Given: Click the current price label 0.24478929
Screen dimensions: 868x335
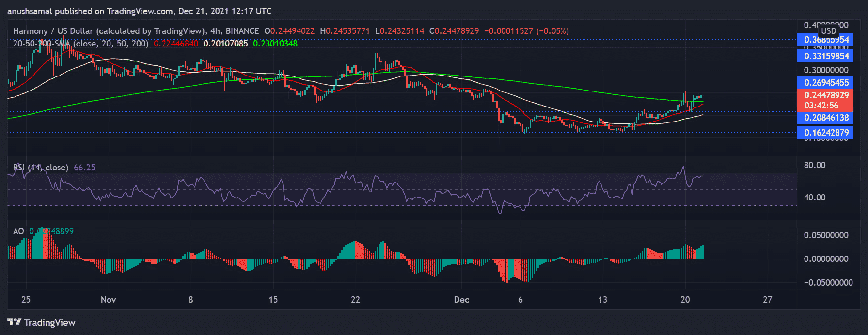Looking at the screenshot, I should point(826,95).
